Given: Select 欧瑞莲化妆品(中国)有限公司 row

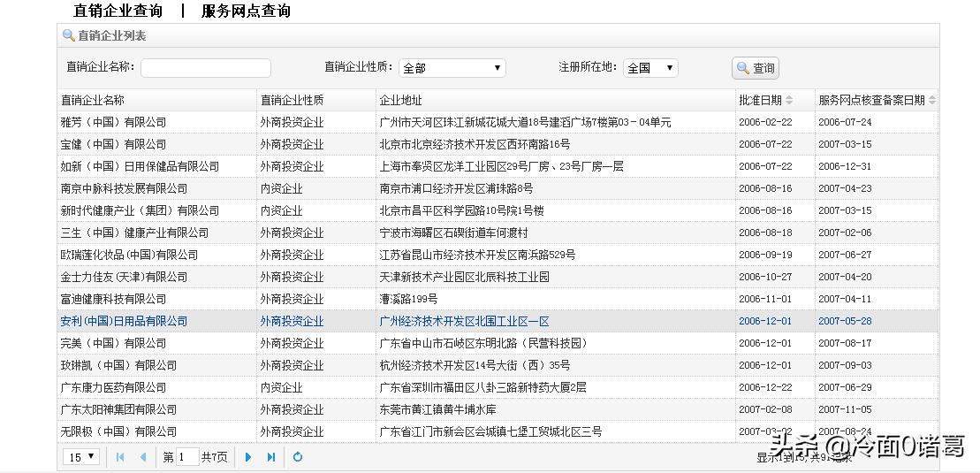Looking at the screenshot, I should [x=498, y=255].
